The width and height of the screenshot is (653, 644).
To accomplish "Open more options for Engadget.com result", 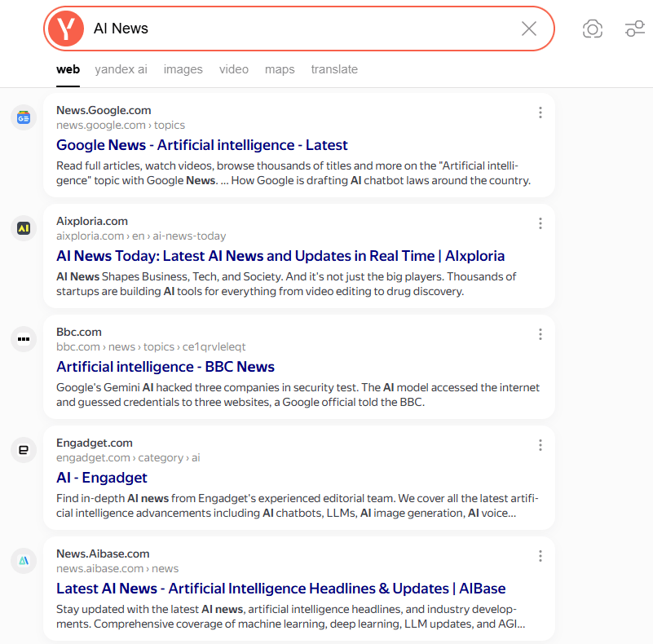I will (x=540, y=445).
